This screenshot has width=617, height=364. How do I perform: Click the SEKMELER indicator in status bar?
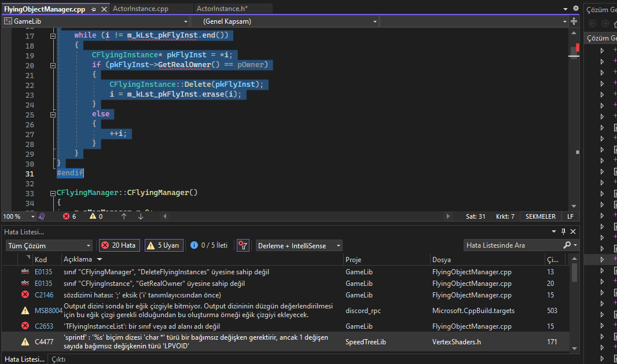click(x=540, y=216)
